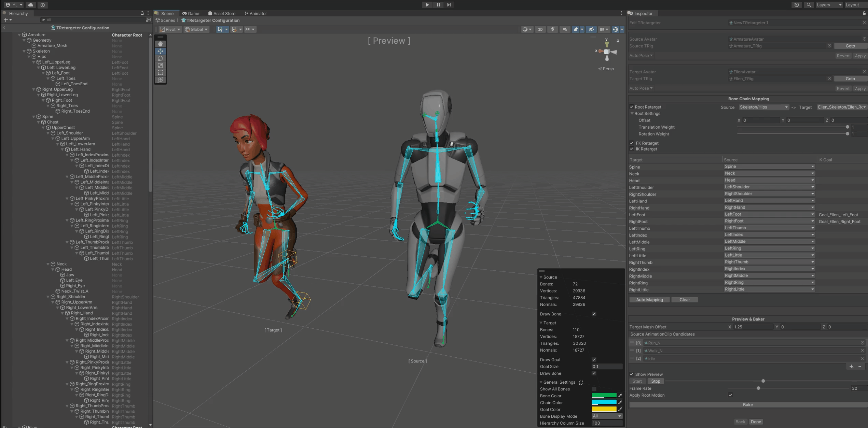
Task: Click the Pause playback button
Action: point(438,5)
